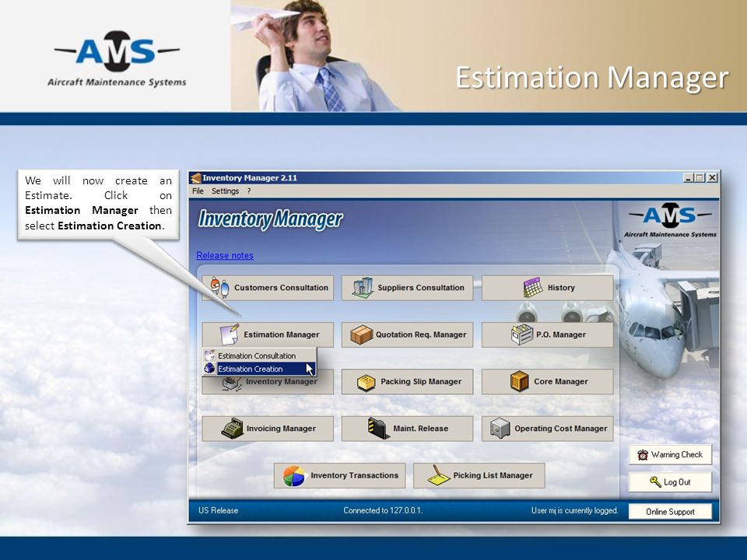Screen dimensions: 747x560
Task: Open Inventory Transactions button label
Action: click(x=355, y=475)
